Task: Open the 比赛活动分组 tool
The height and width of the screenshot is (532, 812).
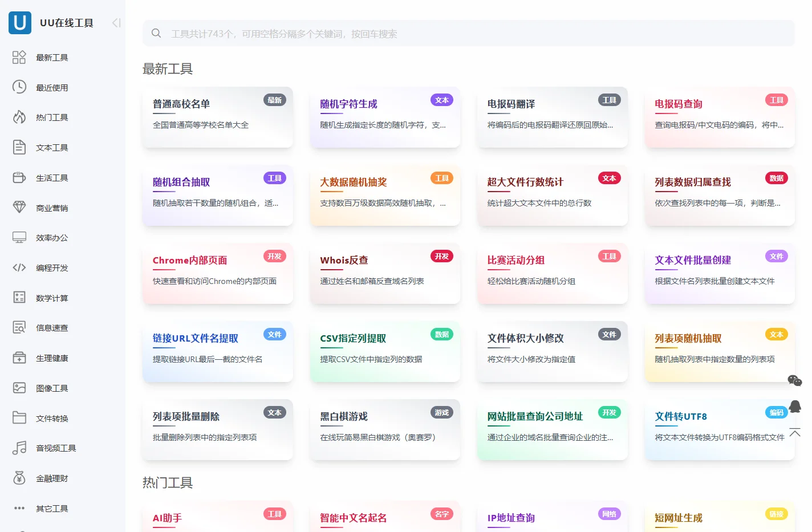Action: point(553,273)
